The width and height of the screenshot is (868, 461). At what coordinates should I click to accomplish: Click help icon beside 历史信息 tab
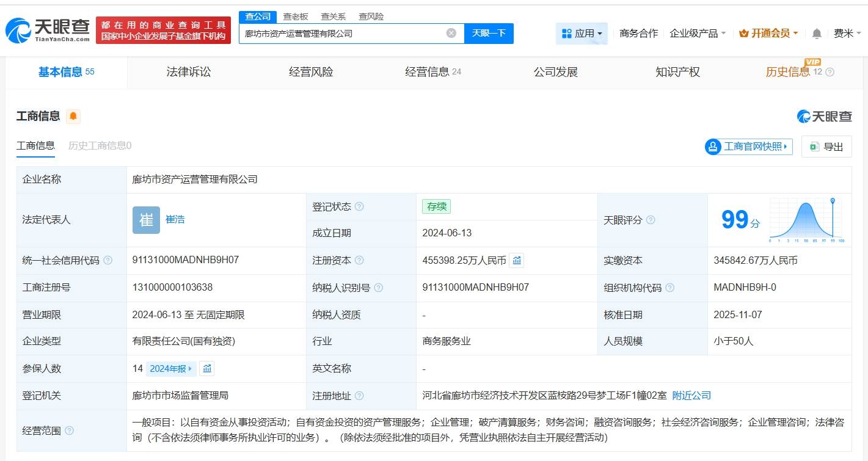[x=830, y=72]
